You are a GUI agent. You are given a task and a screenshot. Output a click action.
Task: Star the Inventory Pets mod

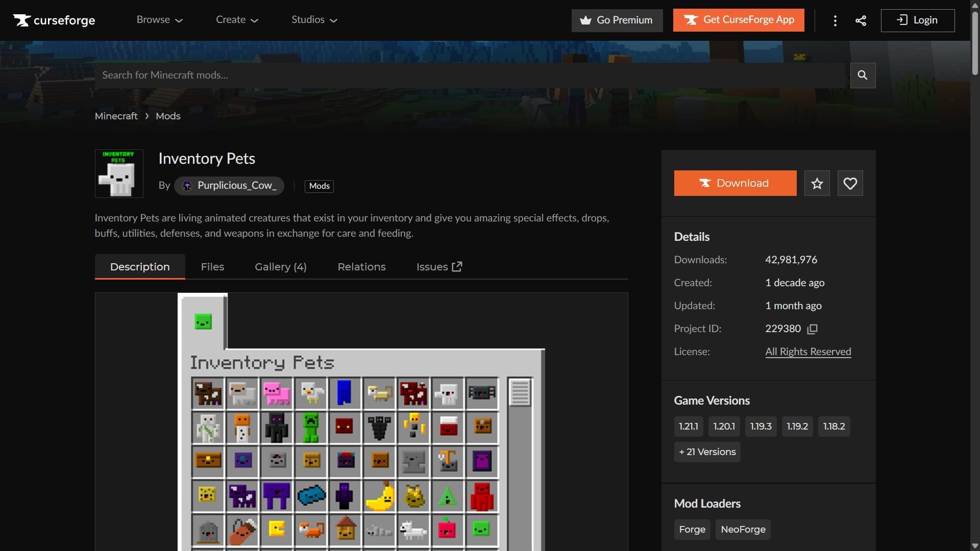point(817,183)
